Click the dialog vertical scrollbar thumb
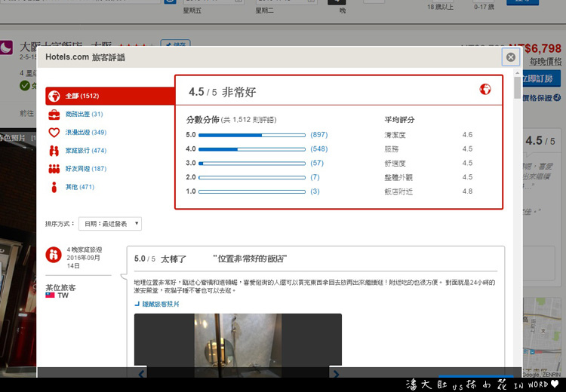Screen dimensions: 566x392 pyautogui.click(x=517, y=87)
